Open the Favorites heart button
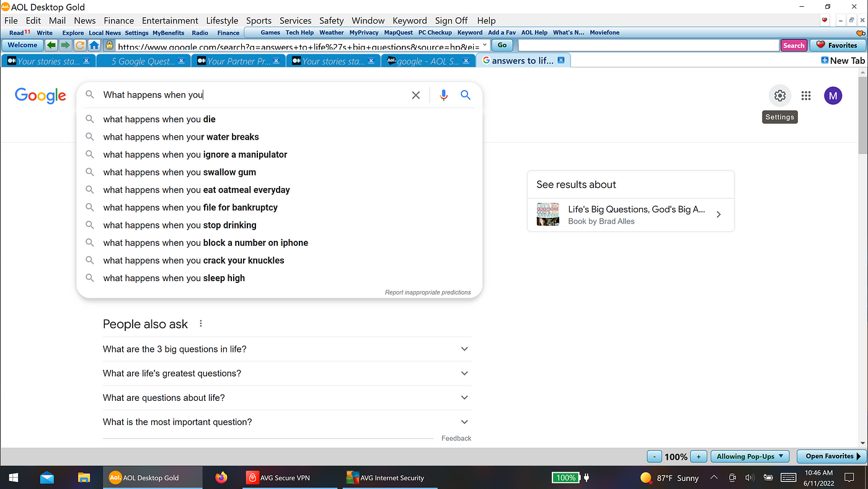The height and width of the screenshot is (489, 868). pyautogui.click(x=836, y=45)
